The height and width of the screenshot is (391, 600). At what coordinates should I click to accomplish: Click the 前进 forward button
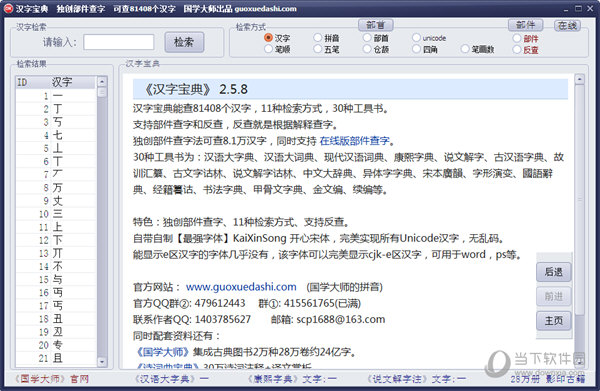553,297
